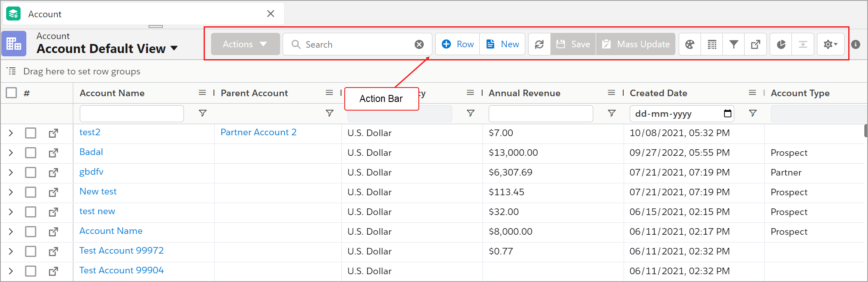Open the Account Name column menu
The height and width of the screenshot is (282, 868).
click(x=202, y=93)
